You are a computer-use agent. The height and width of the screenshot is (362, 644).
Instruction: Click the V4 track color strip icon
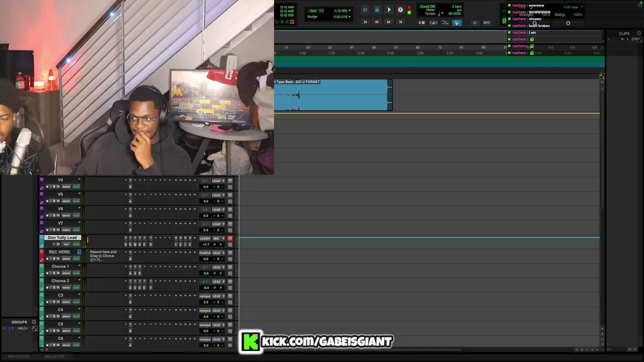(42, 179)
